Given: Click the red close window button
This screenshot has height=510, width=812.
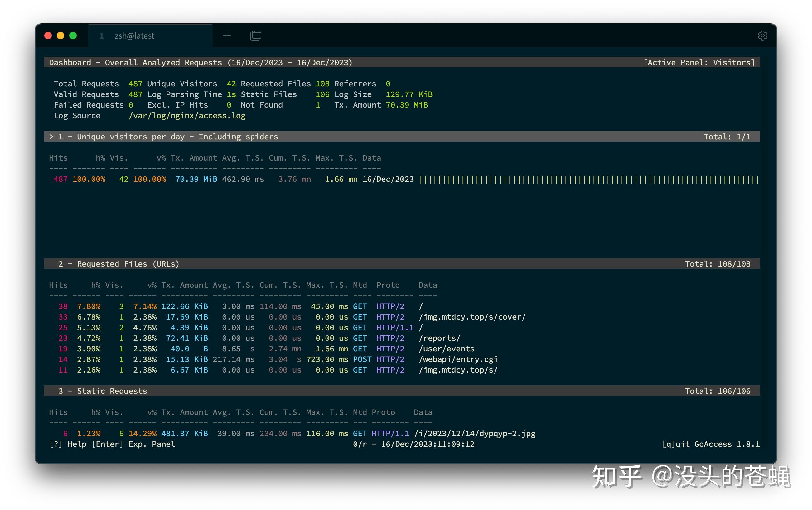Looking at the screenshot, I should coord(48,36).
